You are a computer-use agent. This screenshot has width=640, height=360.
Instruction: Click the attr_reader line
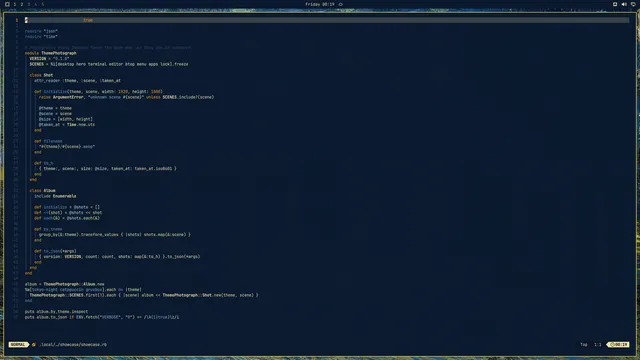77,80
